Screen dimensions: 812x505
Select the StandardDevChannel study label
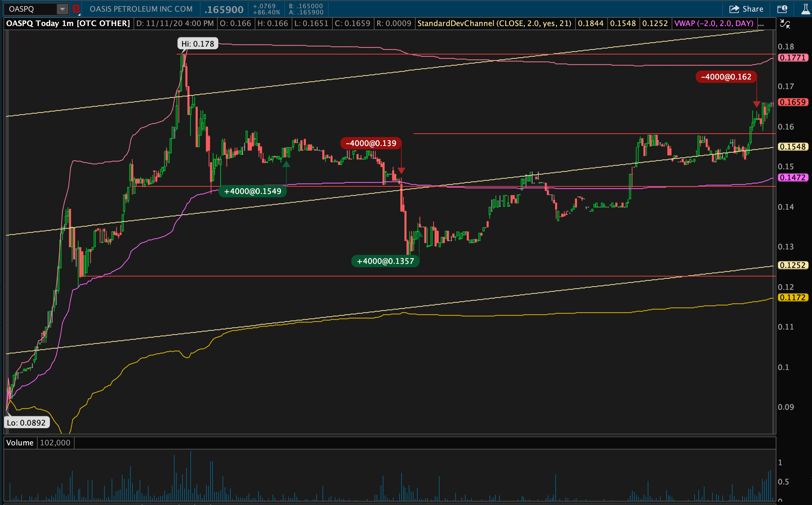[x=494, y=24]
